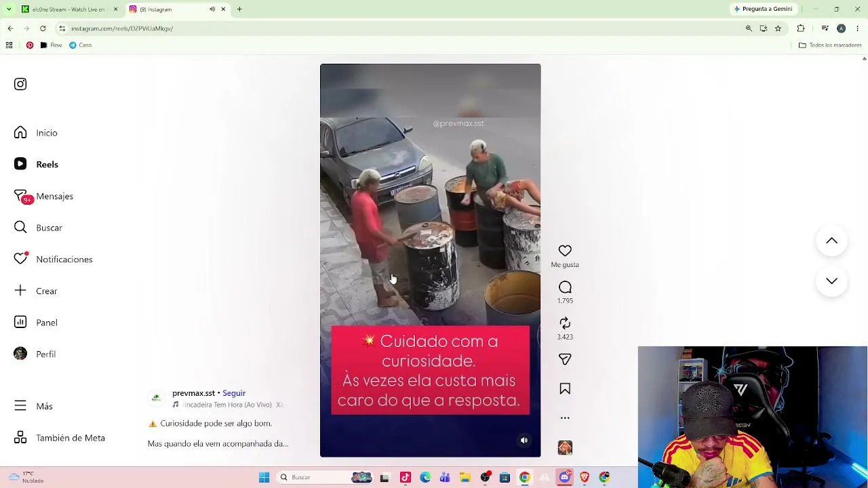Viewport: 868px width, 488px height.
Task: Open Microsoft Edge from taskbar
Action: tap(425, 478)
